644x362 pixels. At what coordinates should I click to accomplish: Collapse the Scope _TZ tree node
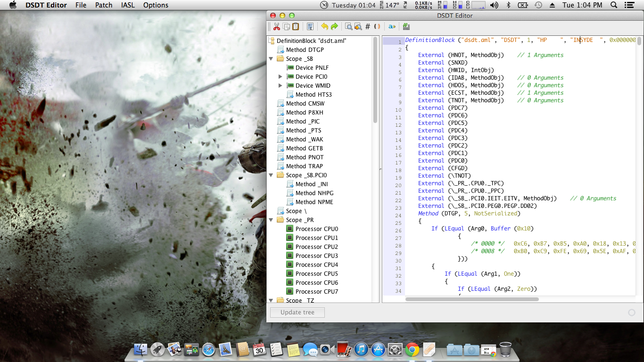click(271, 300)
